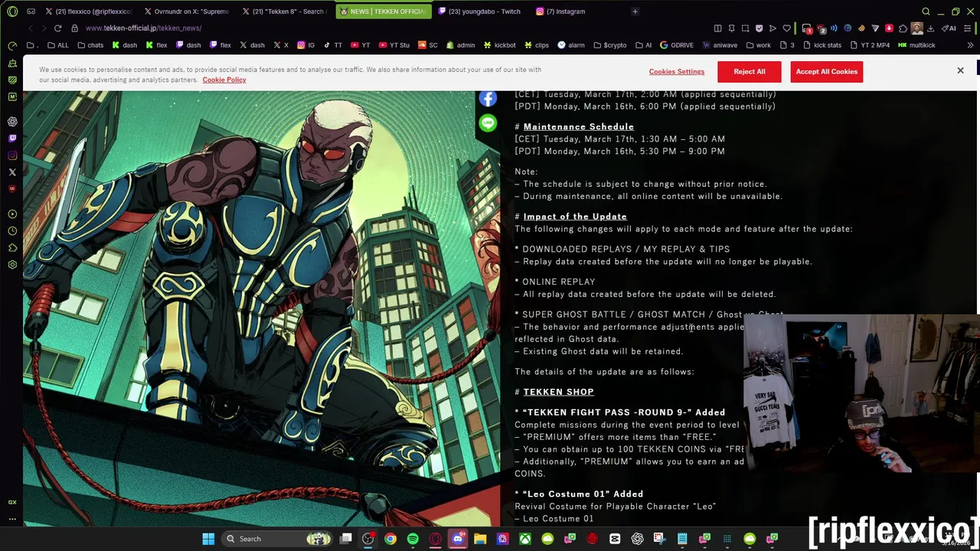This screenshot has height=551, width=980.
Task: Open the alarm bookmark
Action: 571,45
